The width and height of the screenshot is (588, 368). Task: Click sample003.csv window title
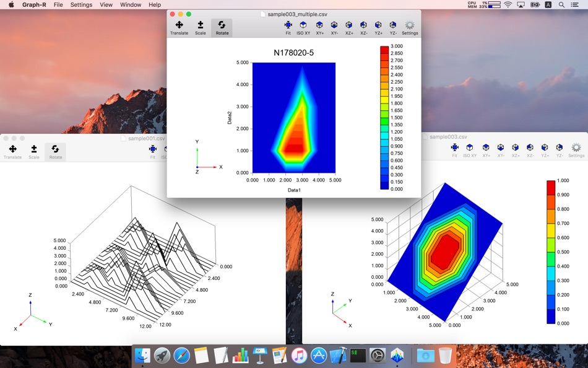[449, 137]
